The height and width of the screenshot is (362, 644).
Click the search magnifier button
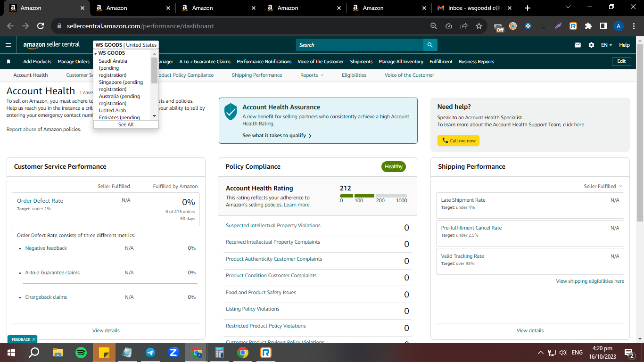point(430,45)
